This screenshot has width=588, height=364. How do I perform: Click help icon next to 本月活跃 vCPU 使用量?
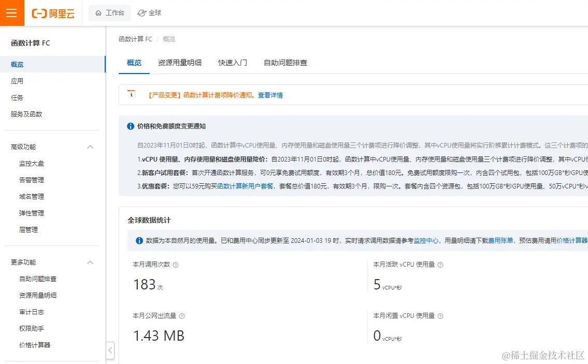(440, 265)
